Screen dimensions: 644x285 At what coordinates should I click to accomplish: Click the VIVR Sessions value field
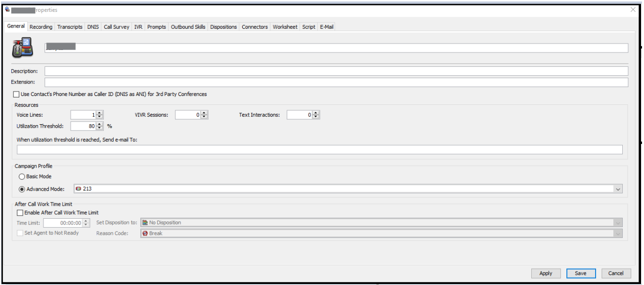[x=188, y=115]
